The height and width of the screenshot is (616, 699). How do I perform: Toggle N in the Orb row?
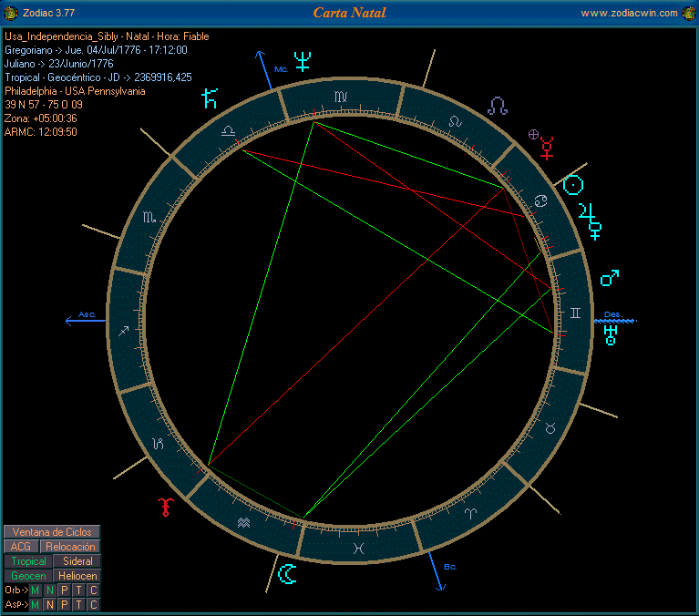[x=50, y=590]
